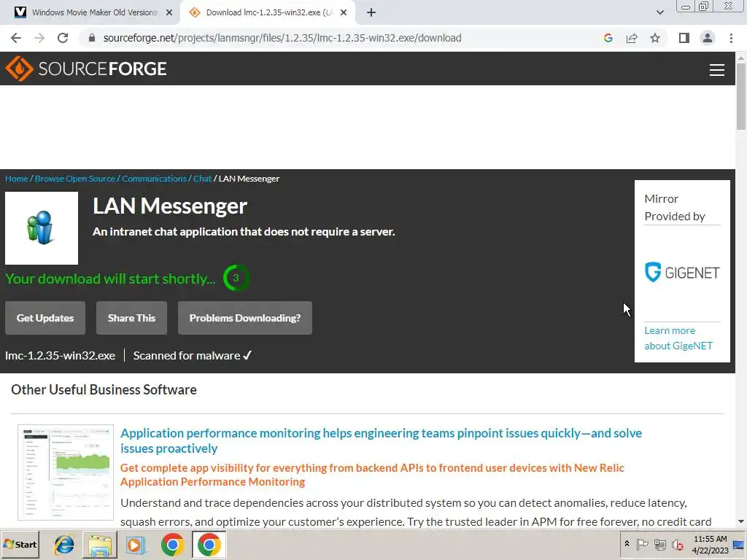Open the Windows Start menu
This screenshot has height=560, width=747.
coord(20,544)
